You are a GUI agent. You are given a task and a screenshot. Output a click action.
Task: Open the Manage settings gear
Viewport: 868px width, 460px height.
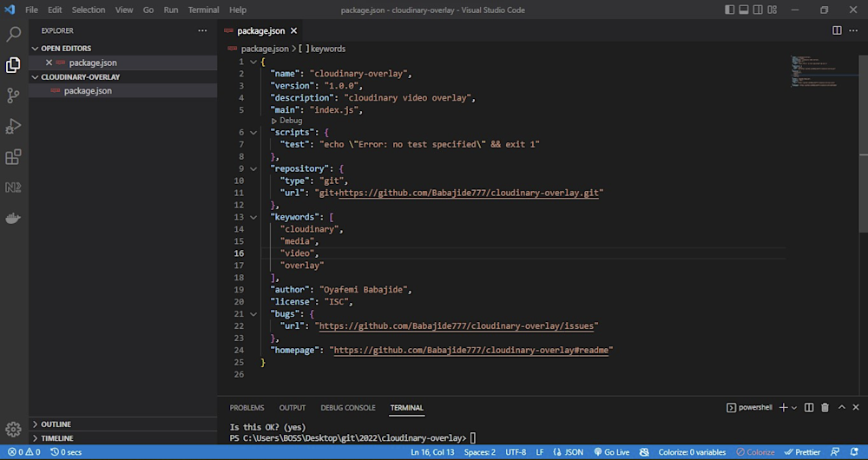pos(13,429)
